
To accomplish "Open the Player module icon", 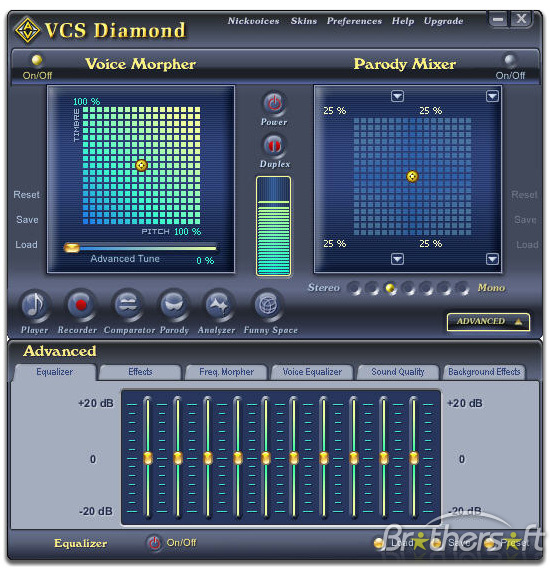I will pyautogui.click(x=34, y=305).
